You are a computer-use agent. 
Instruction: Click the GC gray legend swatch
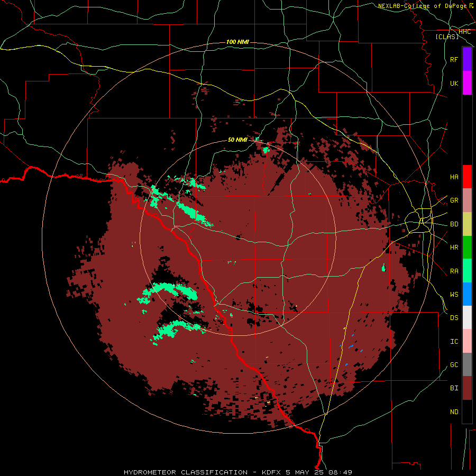point(467,364)
